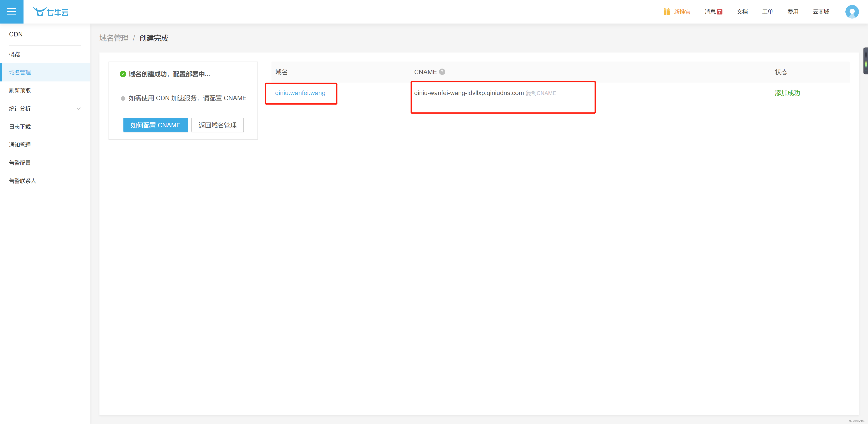Select 域名管理 in the sidebar
This screenshot has width=868, height=424.
click(x=45, y=73)
